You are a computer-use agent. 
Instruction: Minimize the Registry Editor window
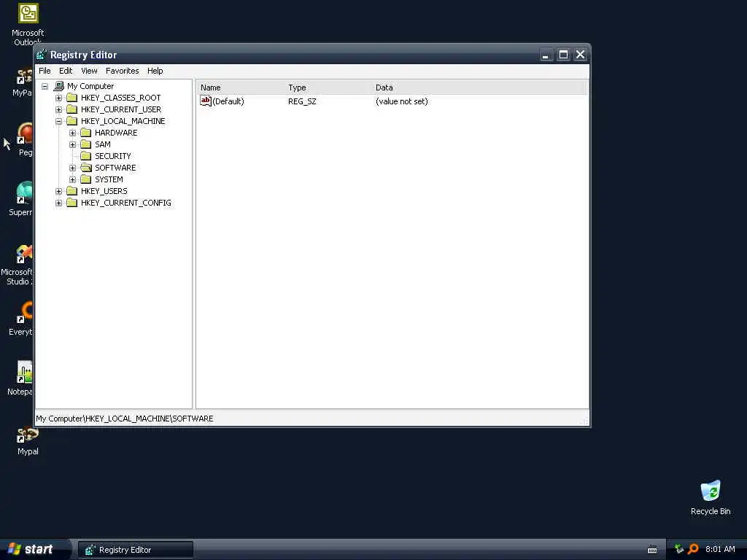546,55
